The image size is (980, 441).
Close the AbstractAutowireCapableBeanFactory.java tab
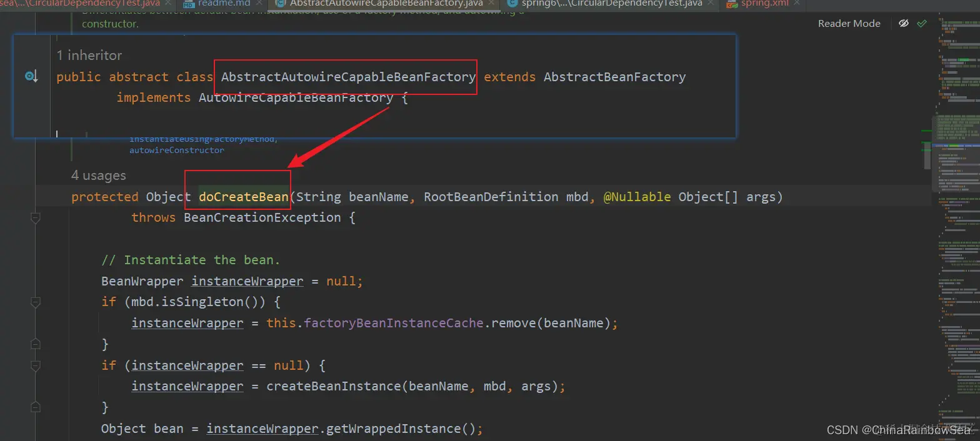click(491, 4)
